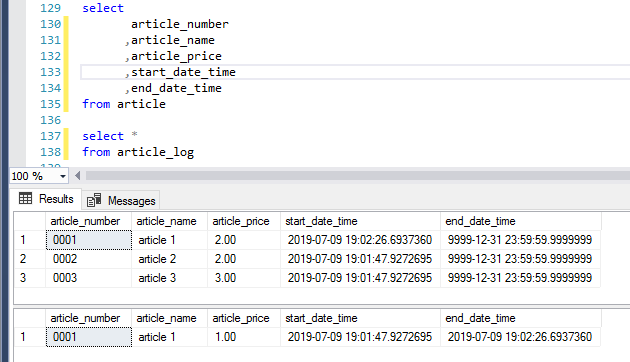The width and height of the screenshot is (630, 362).
Task: Switch to the Results tab
Action: [46, 199]
